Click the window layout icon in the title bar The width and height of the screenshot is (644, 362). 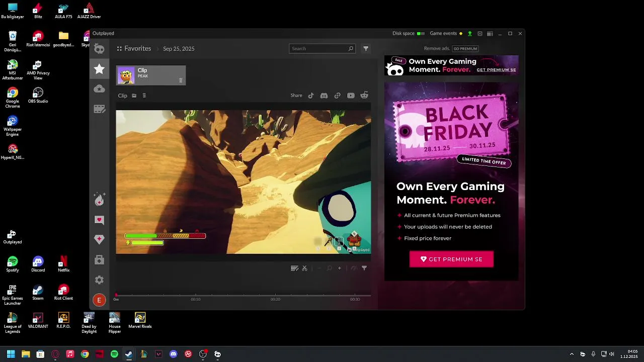click(490, 34)
